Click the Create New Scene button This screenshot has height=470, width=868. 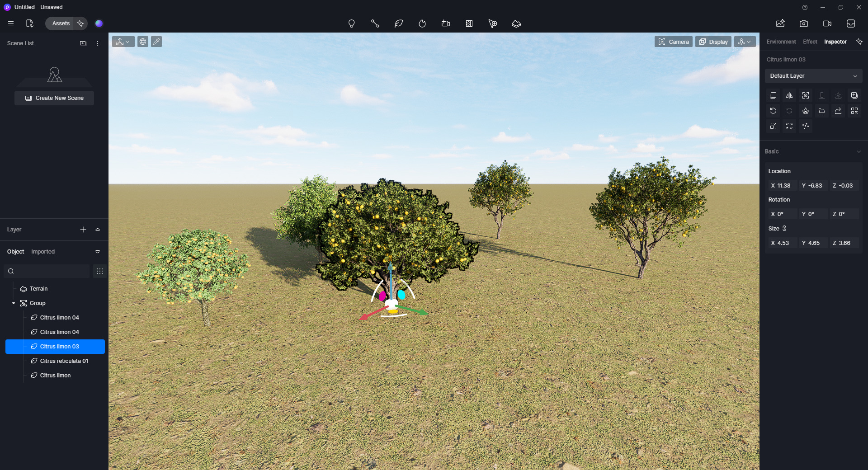coord(54,98)
